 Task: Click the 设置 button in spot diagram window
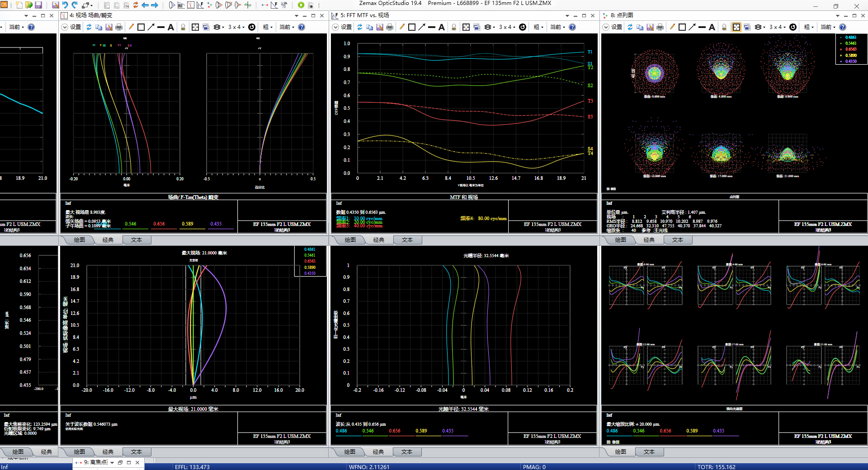click(x=616, y=27)
